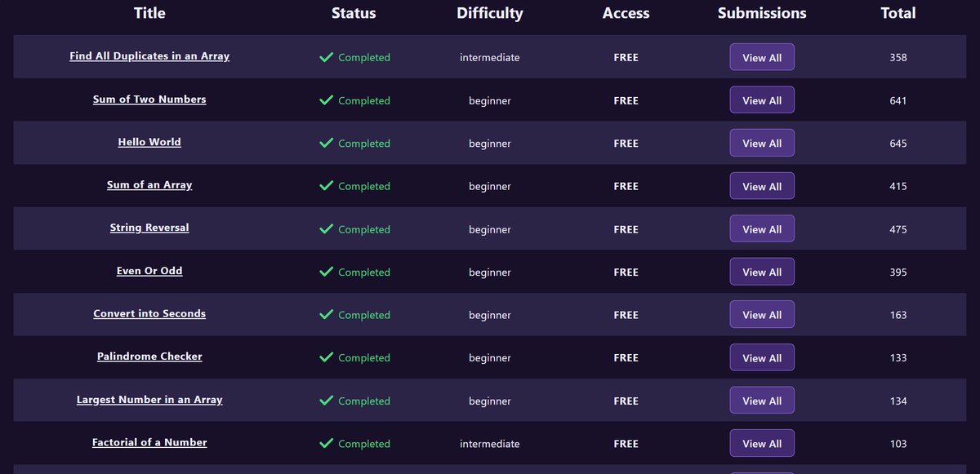
Task: Click the beginner difficulty in Hello World row
Action: click(490, 144)
